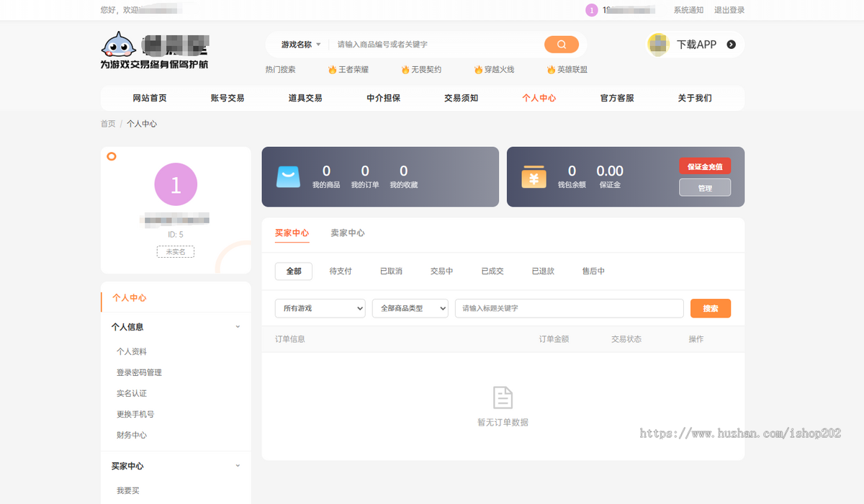Open 系统通知 link
The height and width of the screenshot is (504, 864).
688,10
